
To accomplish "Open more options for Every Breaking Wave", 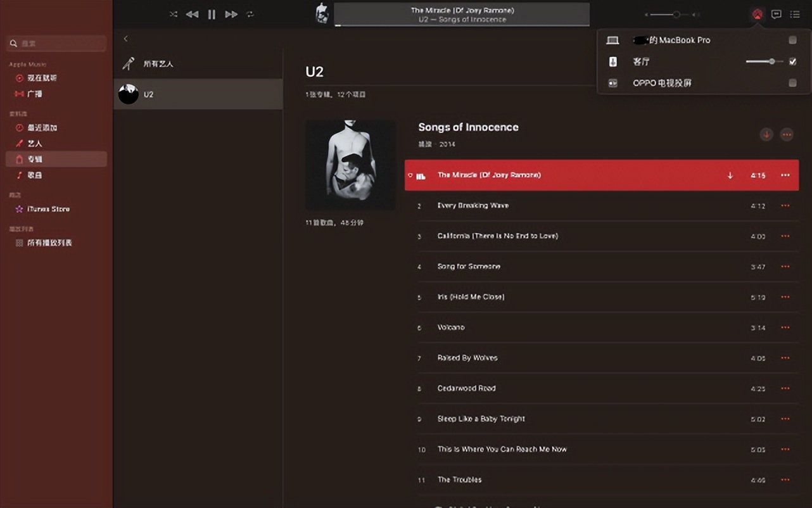I will pyautogui.click(x=785, y=206).
